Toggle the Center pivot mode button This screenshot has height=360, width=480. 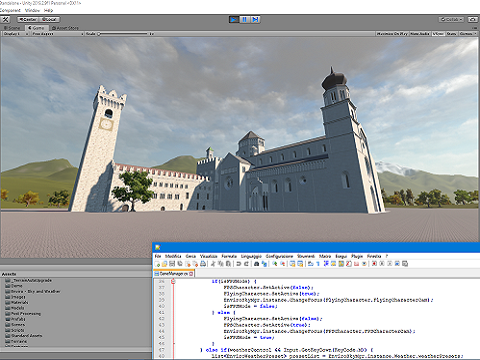pyautogui.click(x=28, y=20)
